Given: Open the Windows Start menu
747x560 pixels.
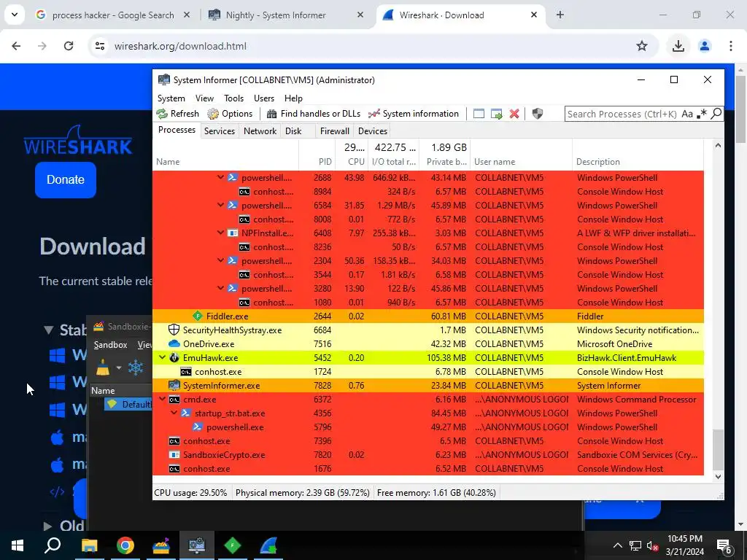Looking at the screenshot, I should point(18,545).
